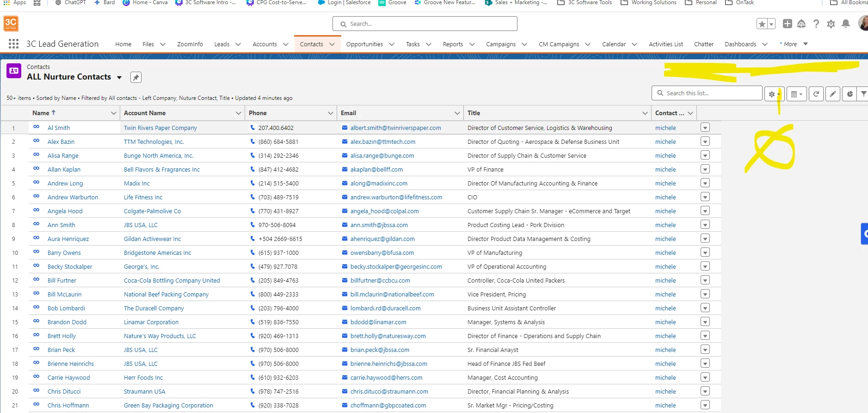Open the Reports tab
This screenshot has width=868, height=413.
coord(453,44)
